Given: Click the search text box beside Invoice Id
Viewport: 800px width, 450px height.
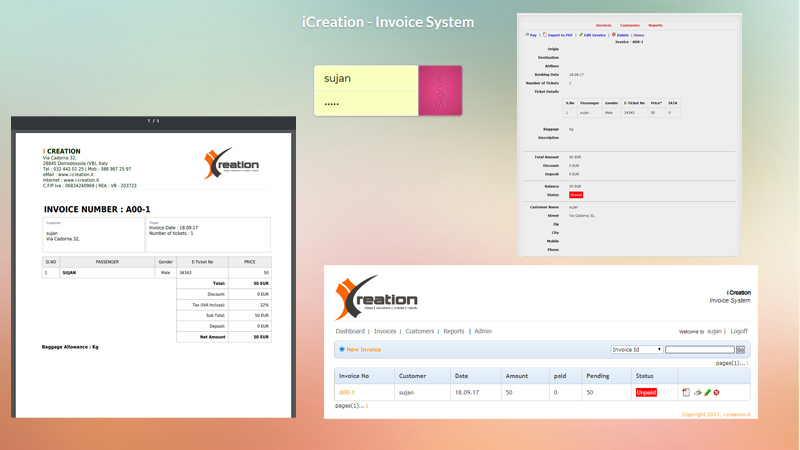Looking at the screenshot, I should point(699,350).
